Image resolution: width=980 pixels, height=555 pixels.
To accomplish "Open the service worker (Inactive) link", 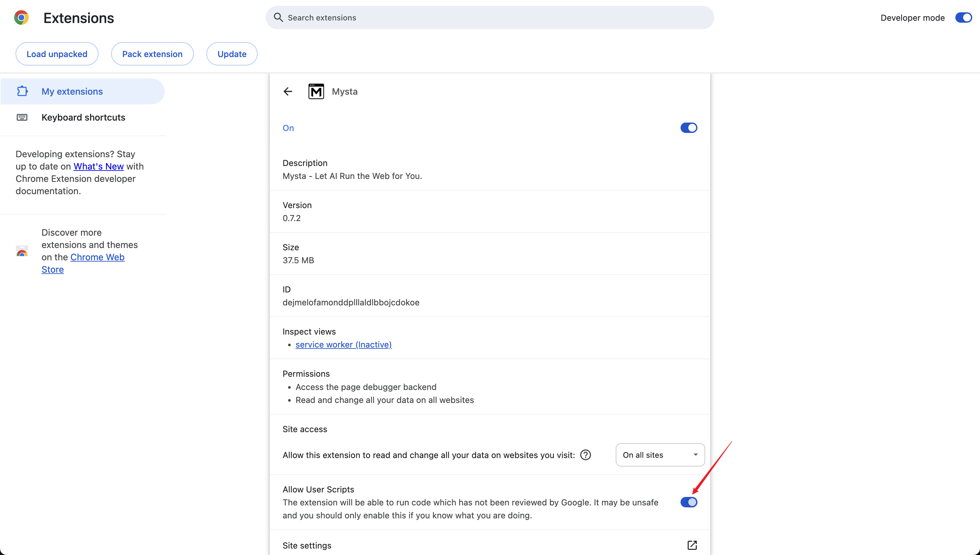I will [343, 345].
